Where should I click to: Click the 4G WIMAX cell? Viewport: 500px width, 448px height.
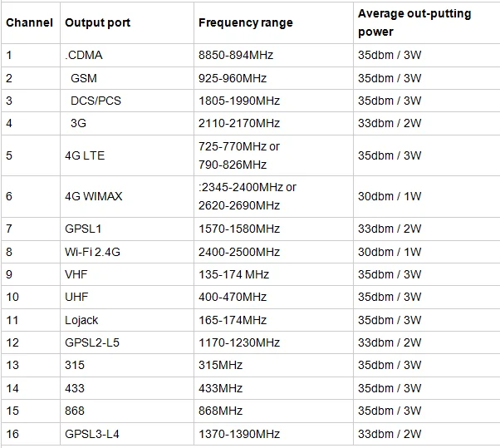point(93,197)
